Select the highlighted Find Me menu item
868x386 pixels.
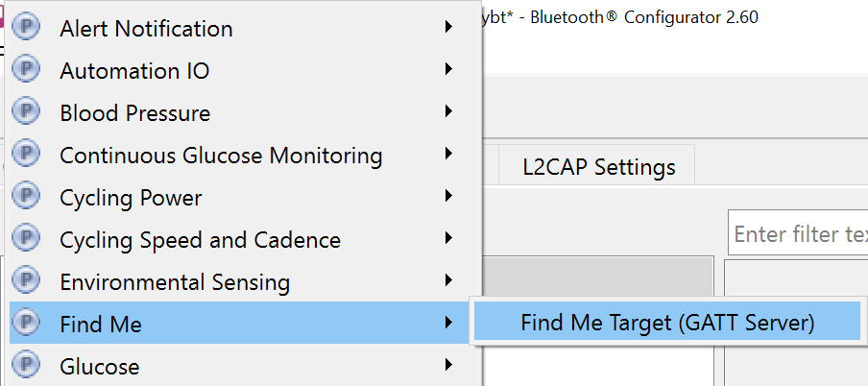pos(239,323)
